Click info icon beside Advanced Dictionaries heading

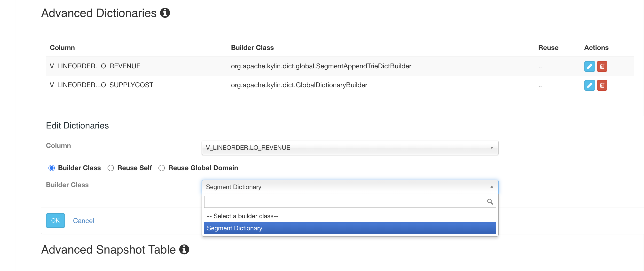coord(165,13)
